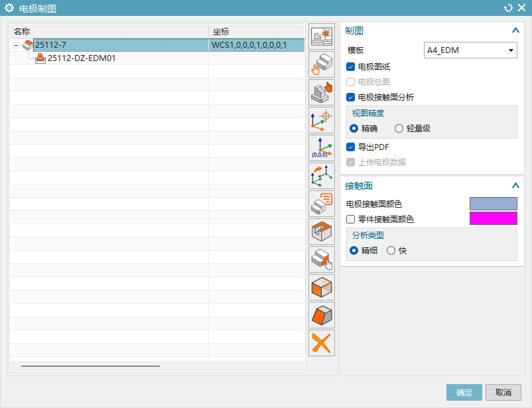Select the 轻量级 view precision radio

[399, 129]
